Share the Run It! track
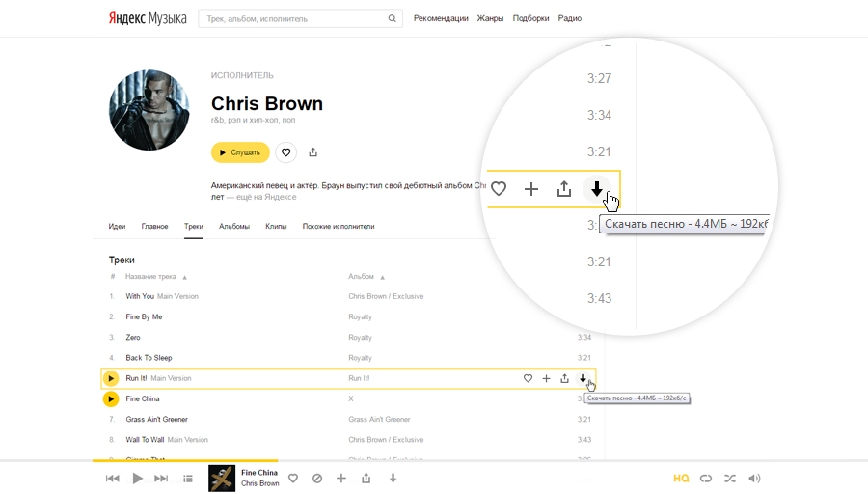This screenshot has width=868, height=494. click(x=564, y=378)
